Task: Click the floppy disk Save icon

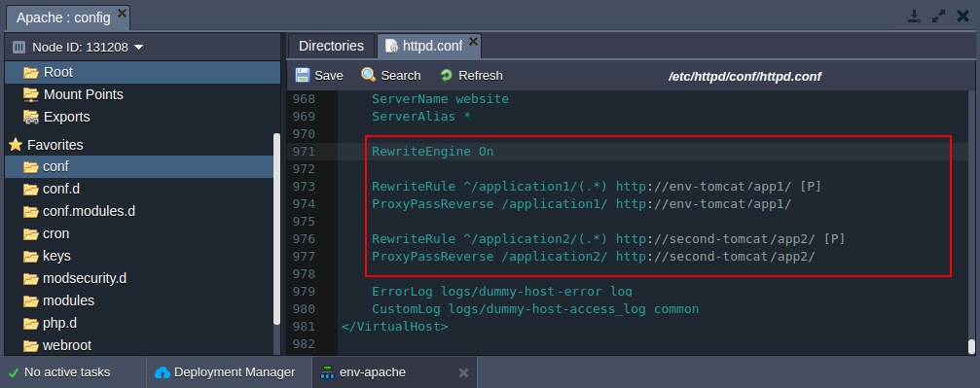Action: click(303, 76)
